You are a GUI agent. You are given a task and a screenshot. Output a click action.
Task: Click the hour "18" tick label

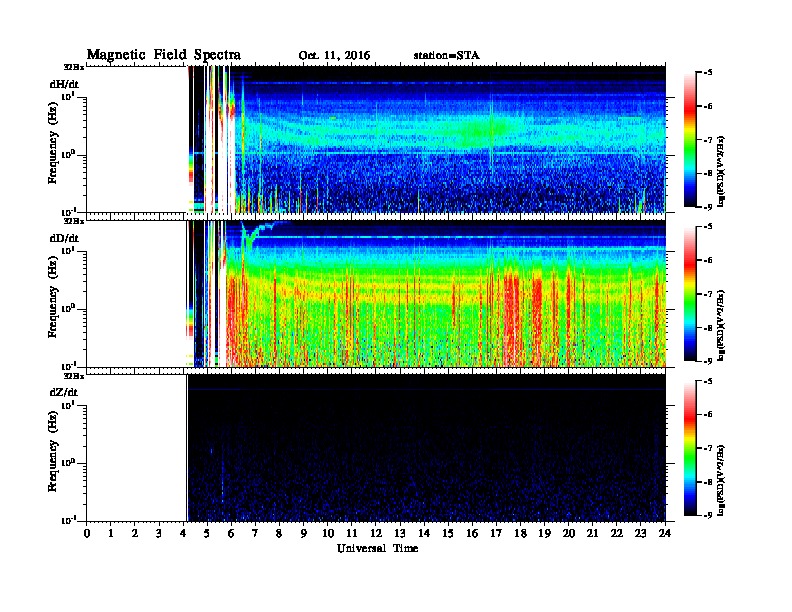pyautogui.click(x=520, y=533)
